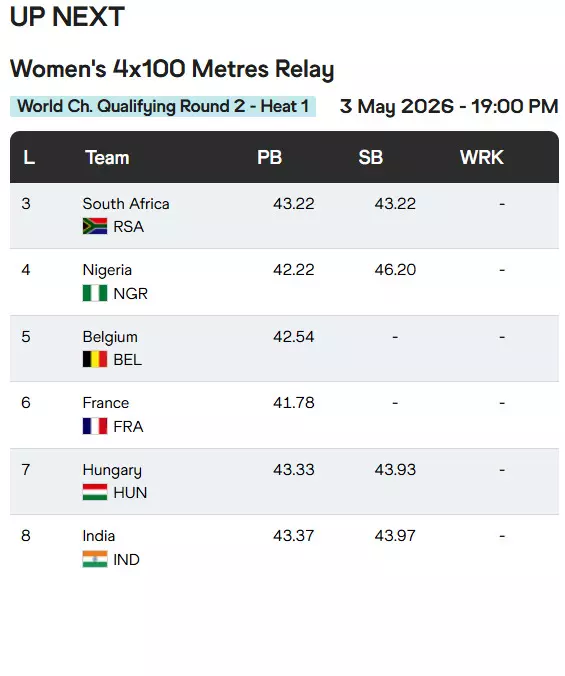
Task: Click the L lane column header
Action: coord(29,157)
